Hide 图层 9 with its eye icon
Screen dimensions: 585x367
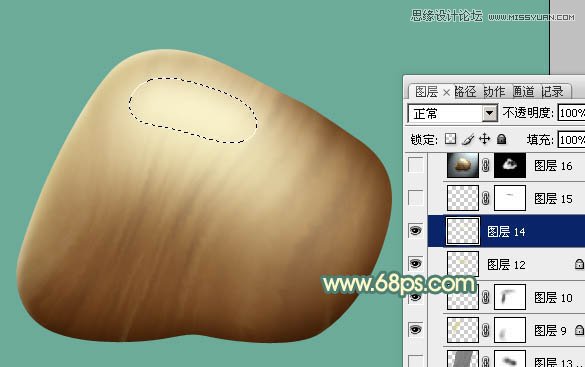[416, 330]
